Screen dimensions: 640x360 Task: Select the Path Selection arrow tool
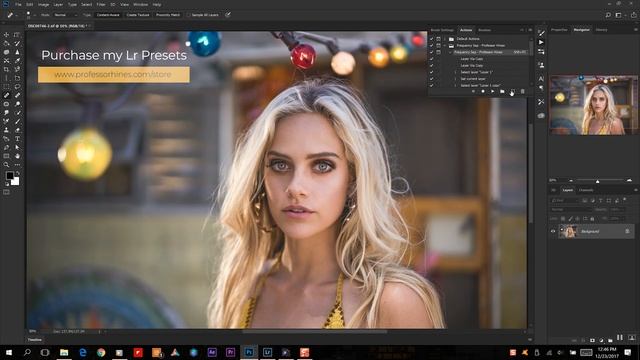tap(17, 147)
